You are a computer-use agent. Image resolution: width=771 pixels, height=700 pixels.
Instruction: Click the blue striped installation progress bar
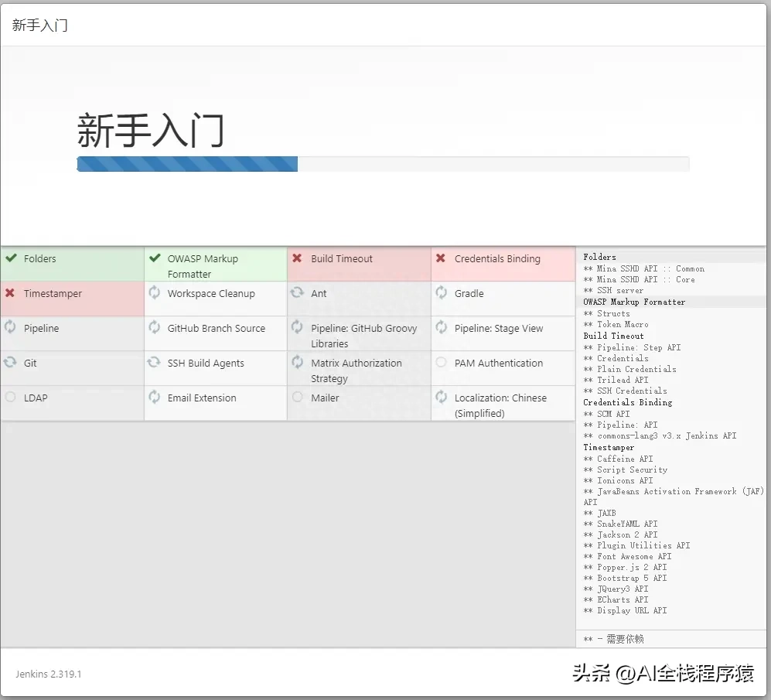click(188, 164)
